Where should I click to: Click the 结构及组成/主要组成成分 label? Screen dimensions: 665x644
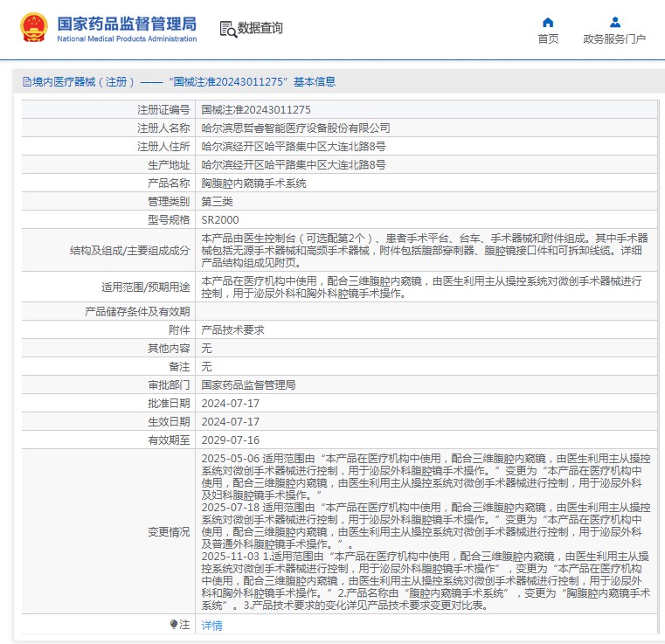click(129, 250)
